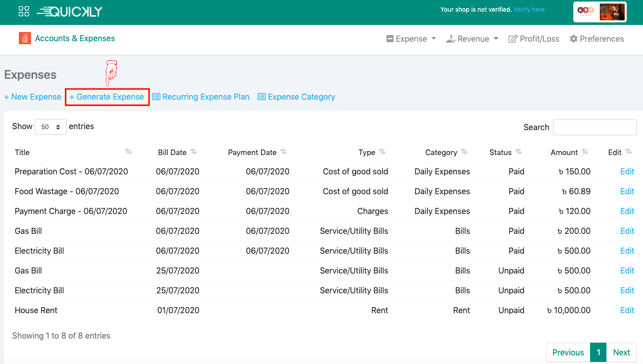643x364 pixels.
Task: Sort by Payment Date column arrows
Action: pos(283,151)
